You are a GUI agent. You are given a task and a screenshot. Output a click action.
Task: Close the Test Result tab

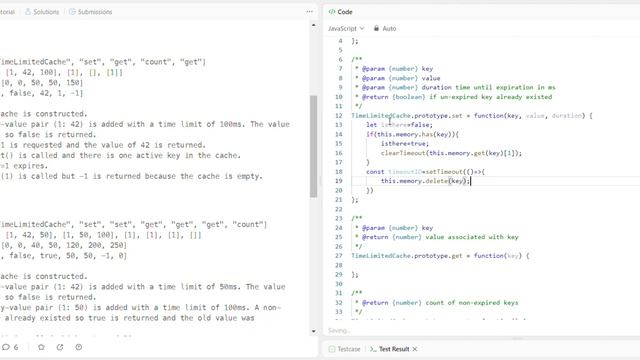[415, 349]
